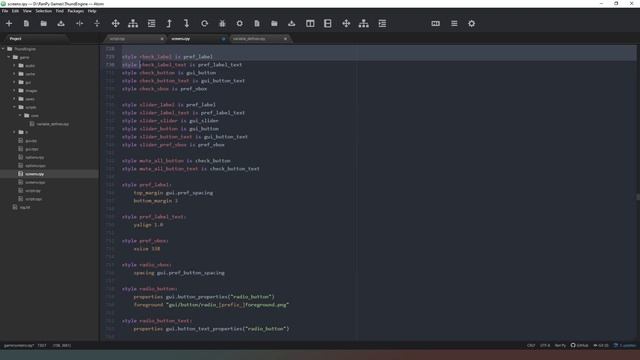Expand the images folder arrow
Viewport: 640px width, 360px height.
click(14, 91)
